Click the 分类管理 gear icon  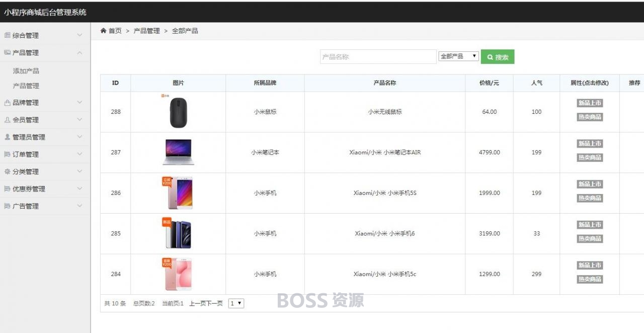point(7,171)
